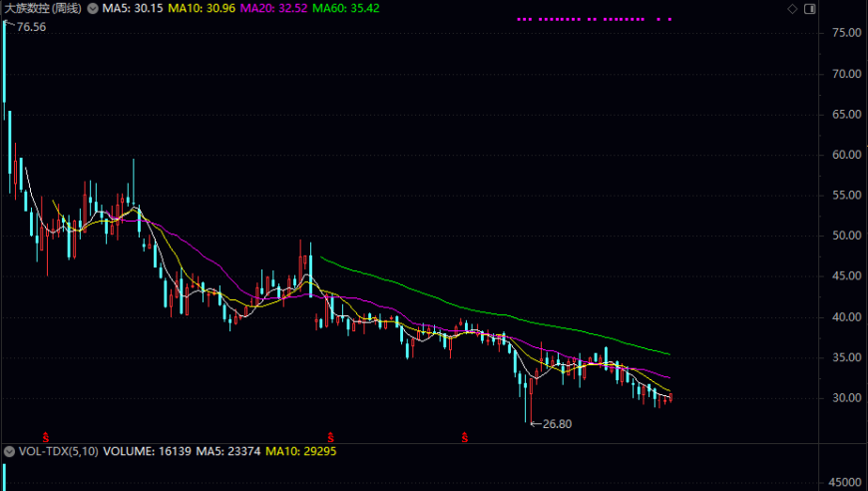Click the 76.56 highest price label
Image resolution: width=868 pixels, height=491 pixels.
(x=31, y=27)
